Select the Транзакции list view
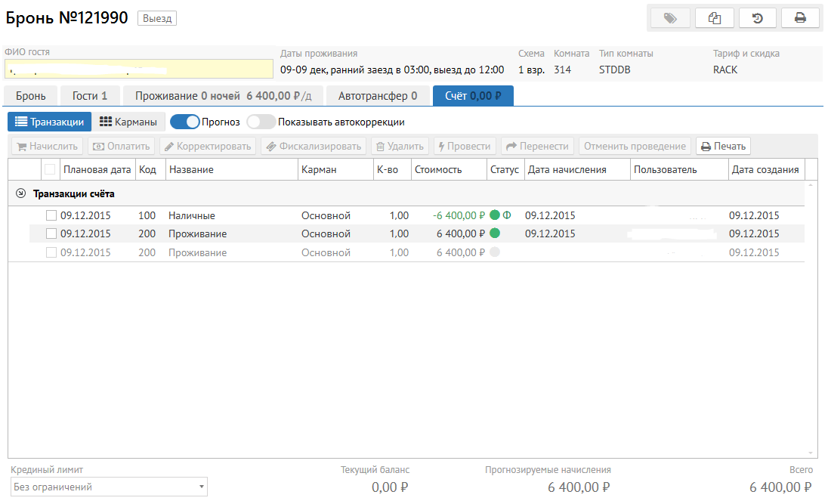 tap(50, 122)
